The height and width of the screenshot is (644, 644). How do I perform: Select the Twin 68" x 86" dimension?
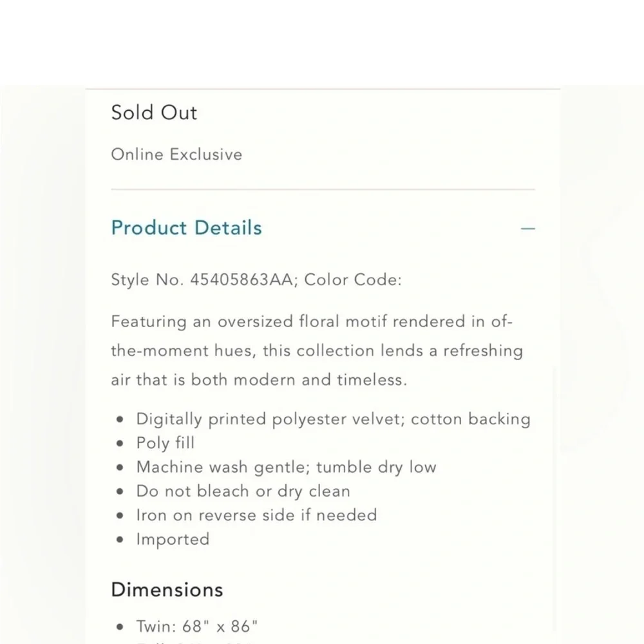197,627
